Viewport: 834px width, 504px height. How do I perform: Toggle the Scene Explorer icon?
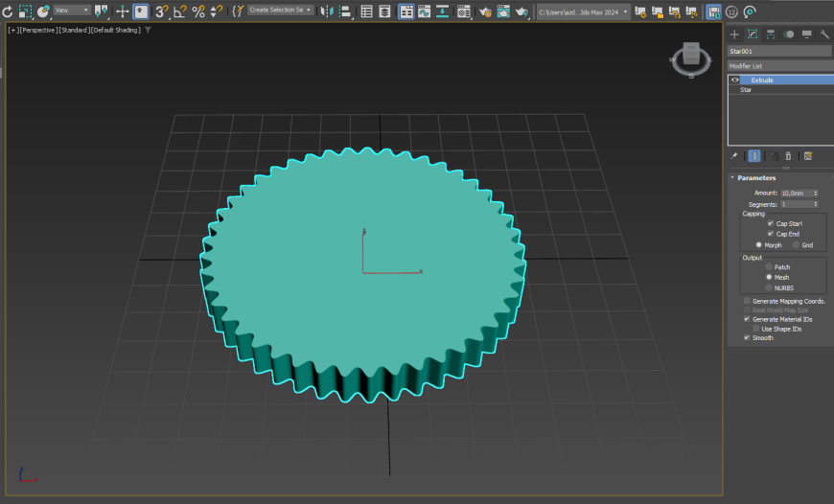coord(366,11)
